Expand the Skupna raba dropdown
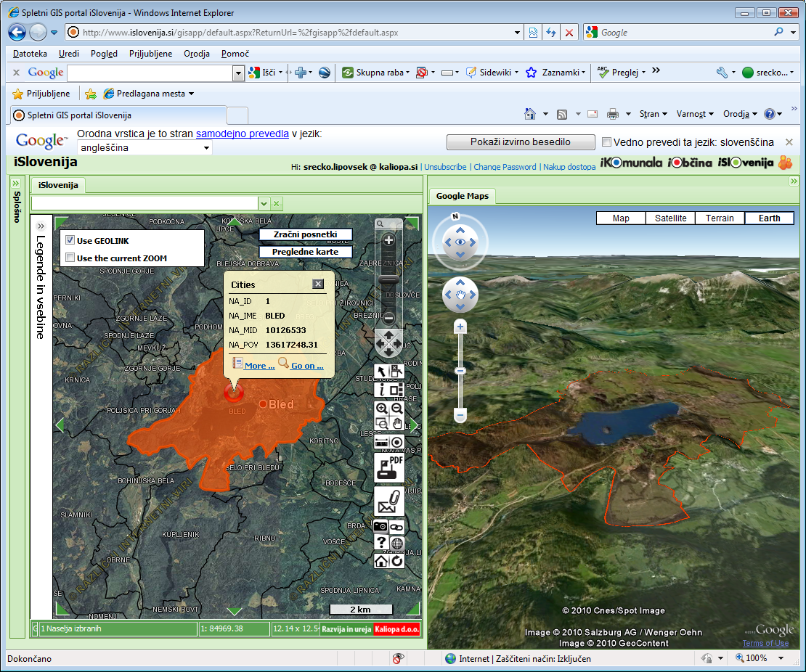The height and width of the screenshot is (672, 806). pos(407,73)
